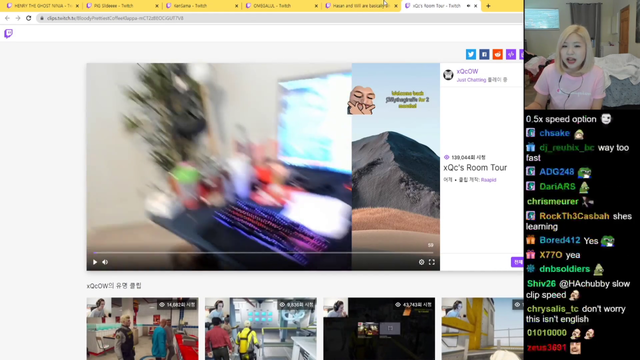640x360 pixels.
Task: Click the Twitch logo in page header
Action: [x=8, y=33]
